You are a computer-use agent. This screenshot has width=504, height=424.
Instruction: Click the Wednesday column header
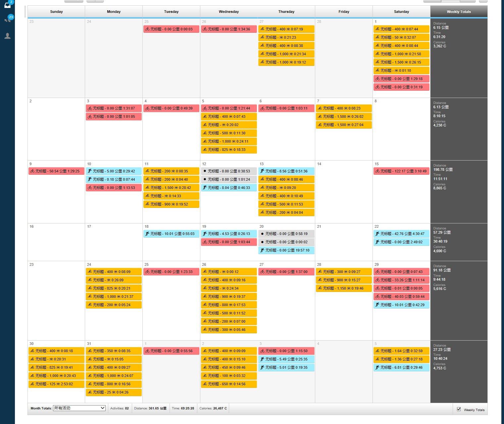click(x=229, y=12)
